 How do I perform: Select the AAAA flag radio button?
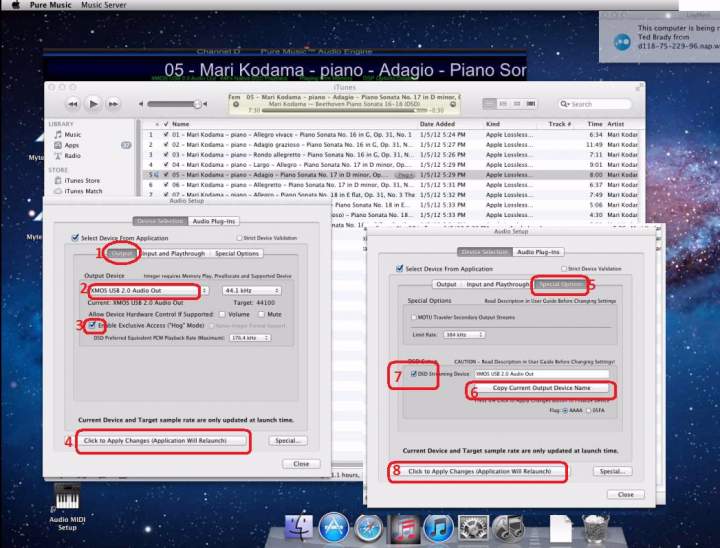coord(565,410)
